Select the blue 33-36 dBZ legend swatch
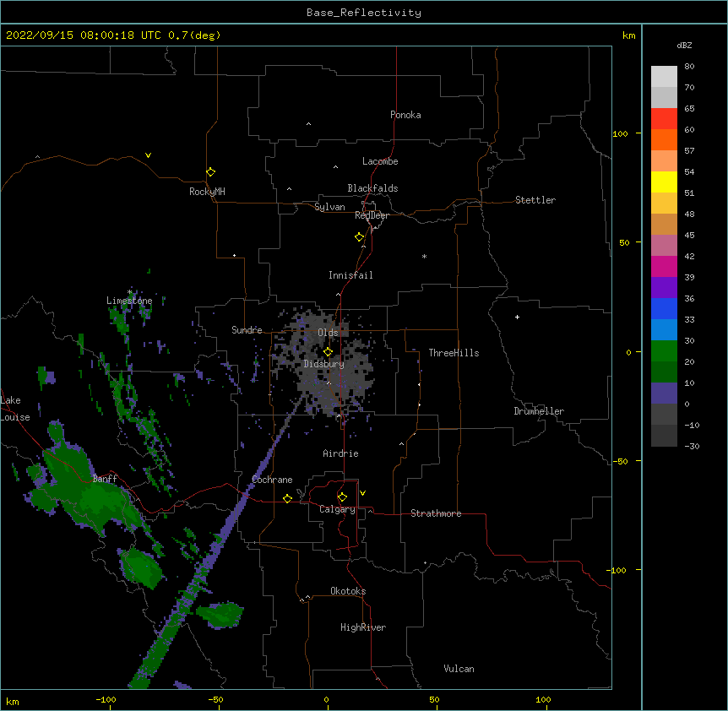728x711 pixels. tap(664, 308)
